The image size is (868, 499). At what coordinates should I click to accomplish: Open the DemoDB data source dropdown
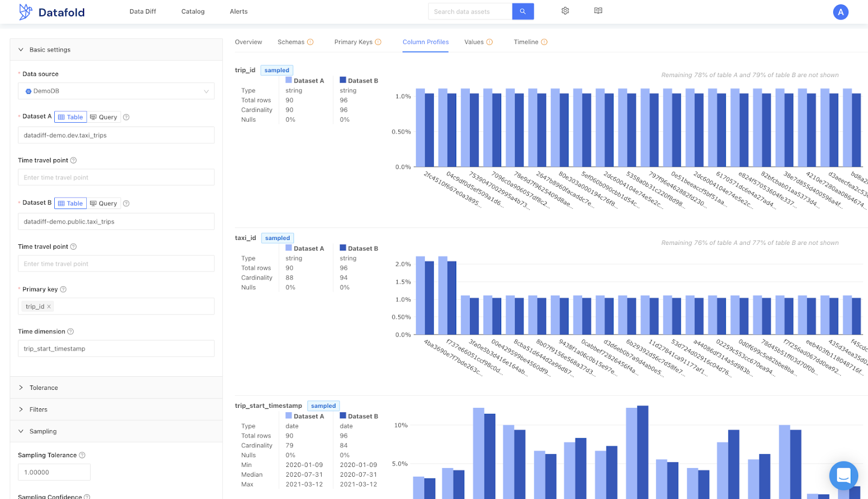[x=116, y=91]
